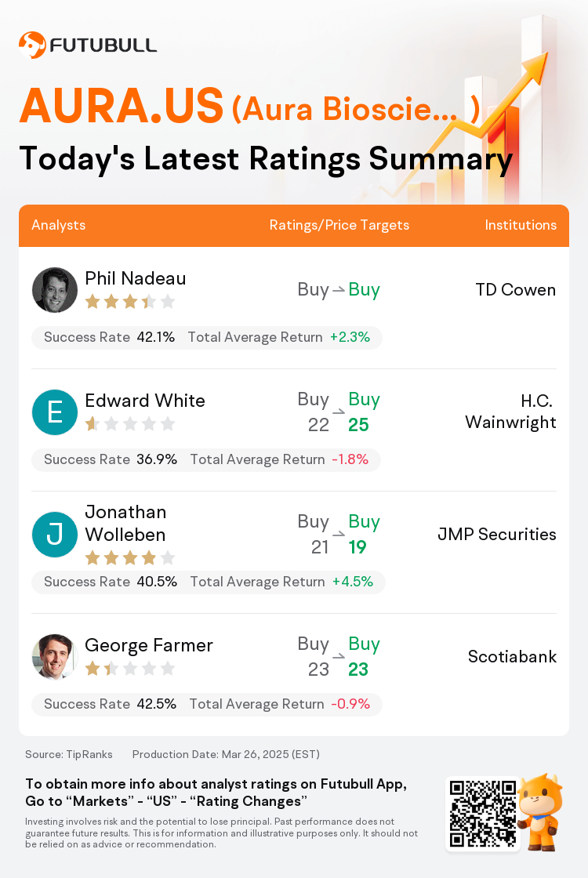The height and width of the screenshot is (878, 588).
Task: Select Jonathan Wolleben's teal J avatar
Action: point(55,534)
